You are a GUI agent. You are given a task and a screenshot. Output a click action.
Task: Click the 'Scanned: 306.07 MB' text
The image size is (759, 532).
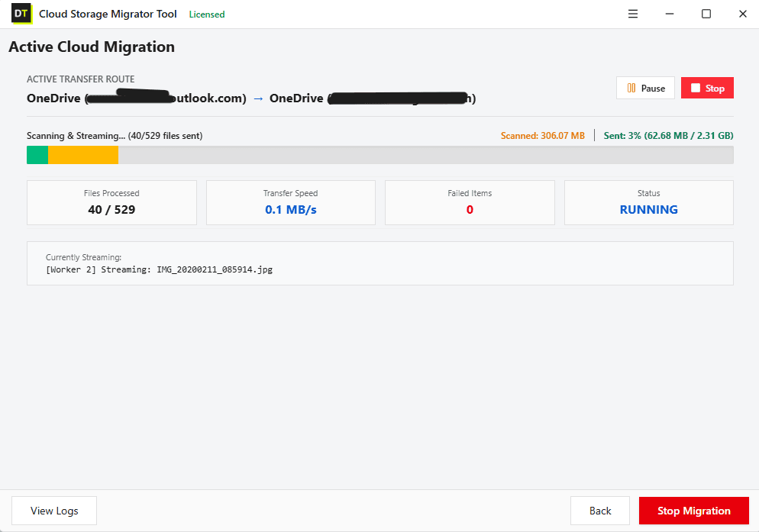(543, 136)
